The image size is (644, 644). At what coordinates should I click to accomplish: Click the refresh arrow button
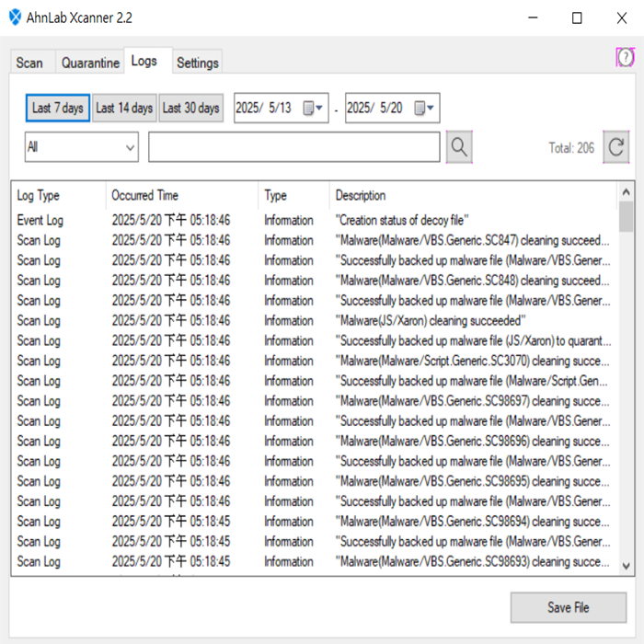click(x=615, y=147)
